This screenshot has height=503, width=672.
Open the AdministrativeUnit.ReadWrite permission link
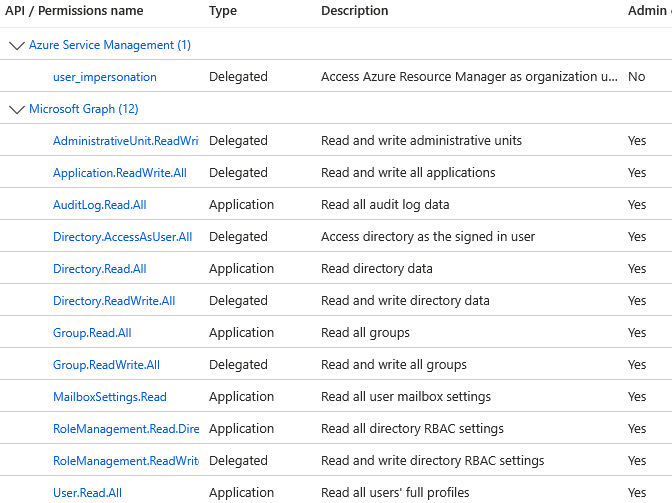[126, 141]
